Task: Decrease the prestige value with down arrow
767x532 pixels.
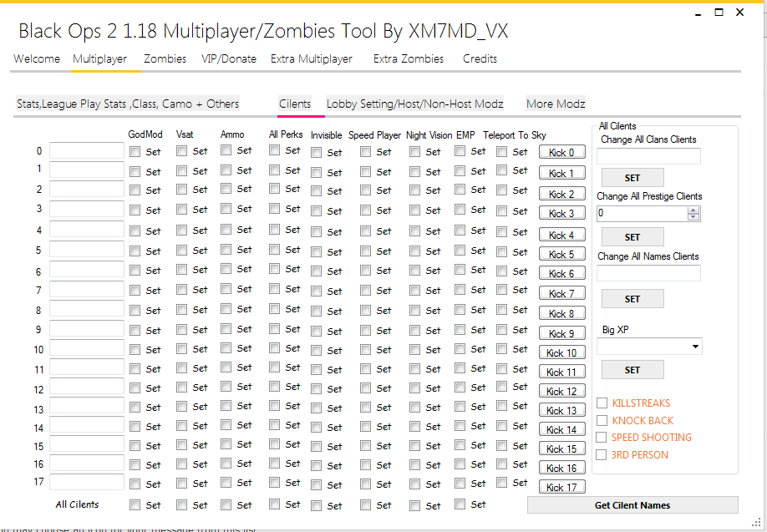Action: click(x=693, y=216)
